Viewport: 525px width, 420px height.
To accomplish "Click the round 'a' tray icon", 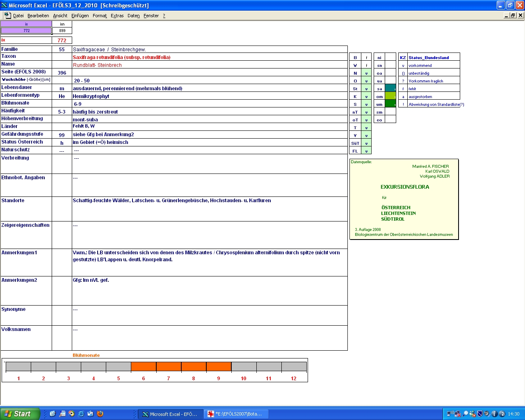I will (x=502, y=414).
